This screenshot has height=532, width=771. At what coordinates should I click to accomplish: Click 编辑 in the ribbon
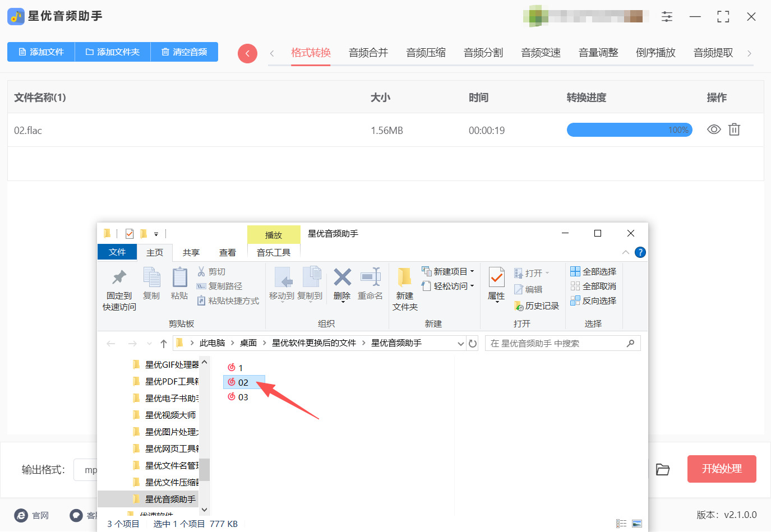[x=528, y=289]
